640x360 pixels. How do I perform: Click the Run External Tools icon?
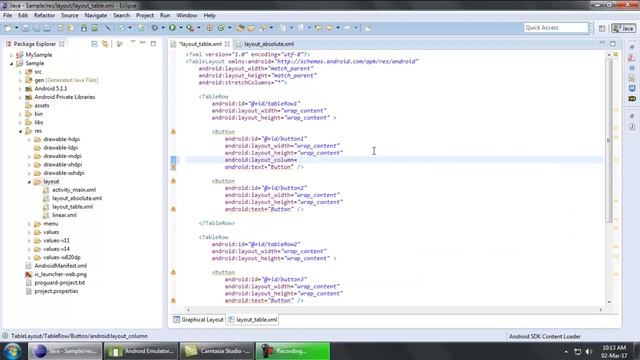190,28
